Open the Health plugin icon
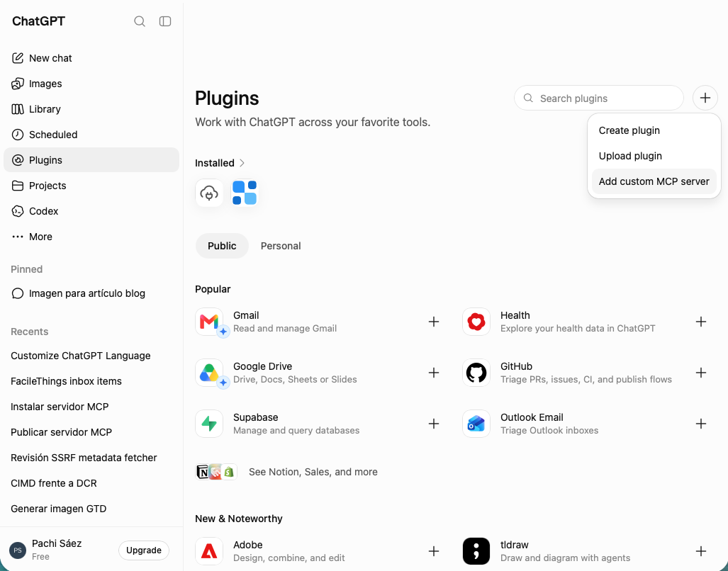The height and width of the screenshot is (571, 728). [x=476, y=322]
